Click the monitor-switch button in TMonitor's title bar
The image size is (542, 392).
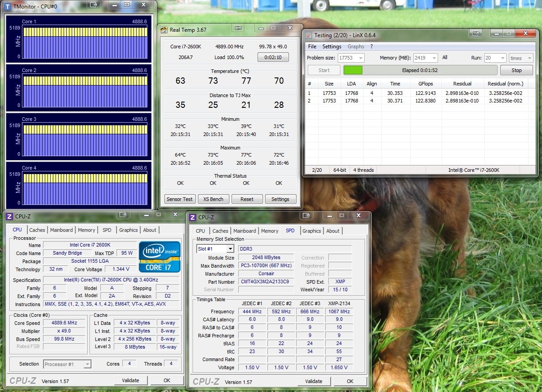[94, 4]
